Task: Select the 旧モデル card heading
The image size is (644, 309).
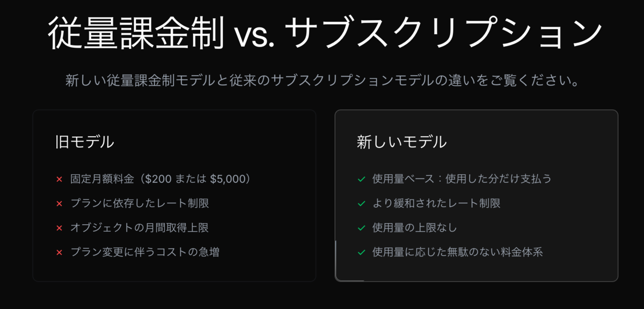Action: (85, 142)
